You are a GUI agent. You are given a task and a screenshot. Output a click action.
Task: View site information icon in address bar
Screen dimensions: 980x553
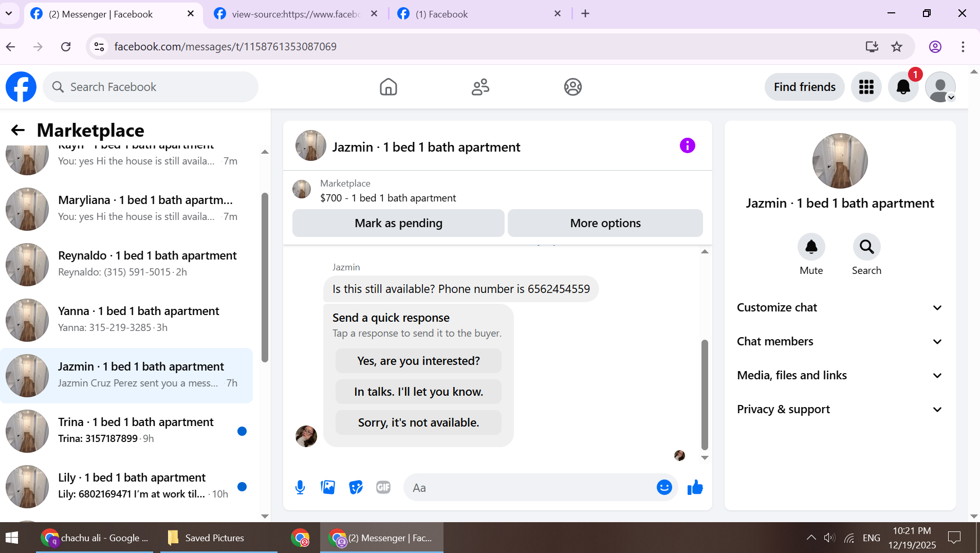(x=99, y=47)
